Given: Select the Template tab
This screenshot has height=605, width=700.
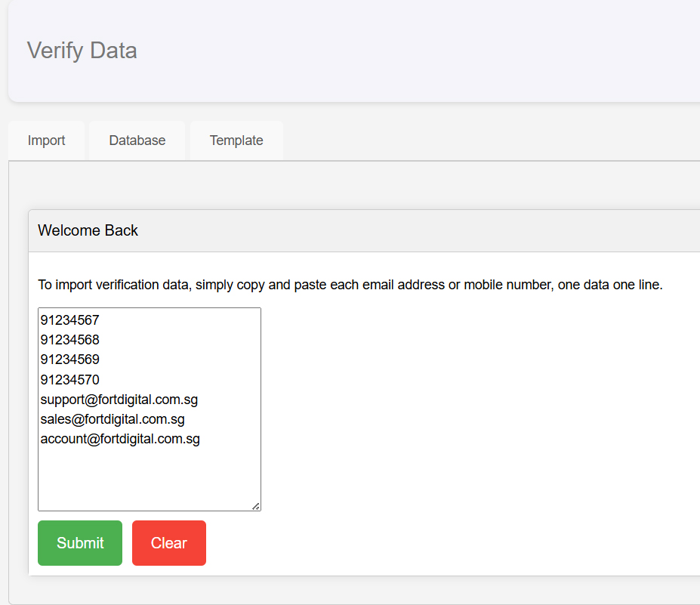Looking at the screenshot, I should pyautogui.click(x=236, y=140).
